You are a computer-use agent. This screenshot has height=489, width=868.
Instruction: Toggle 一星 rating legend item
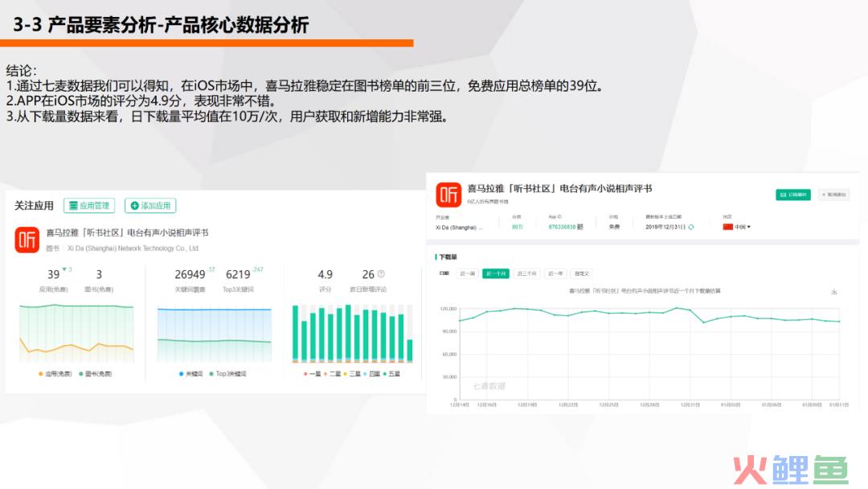coord(312,374)
